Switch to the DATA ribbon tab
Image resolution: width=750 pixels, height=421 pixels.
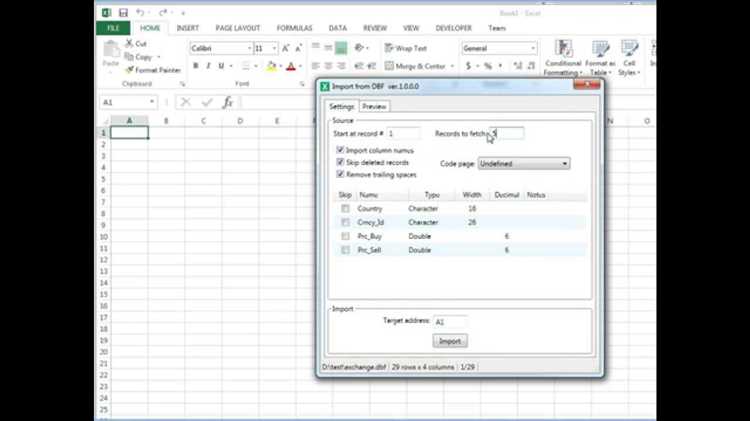click(338, 28)
